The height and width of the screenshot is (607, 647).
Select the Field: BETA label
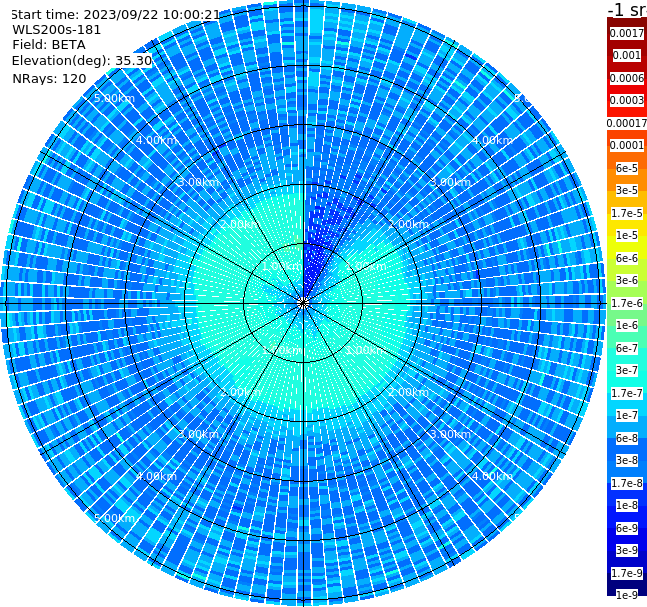tap(49, 45)
